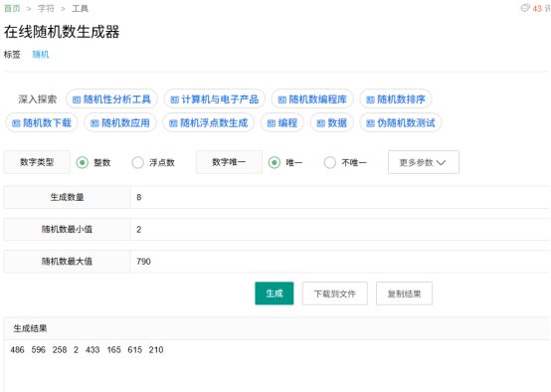This screenshot has width=551, height=392.
Task: Open the comments bubble icon
Action: click(525, 8)
